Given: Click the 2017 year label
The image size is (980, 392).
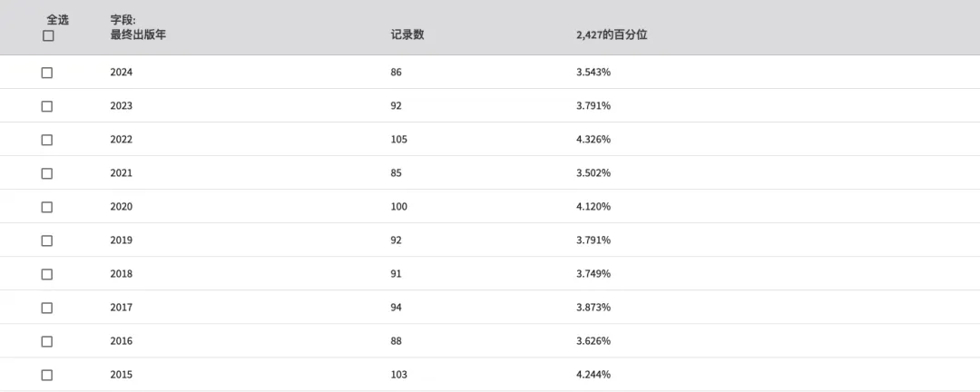Looking at the screenshot, I should pyautogui.click(x=122, y=308).
